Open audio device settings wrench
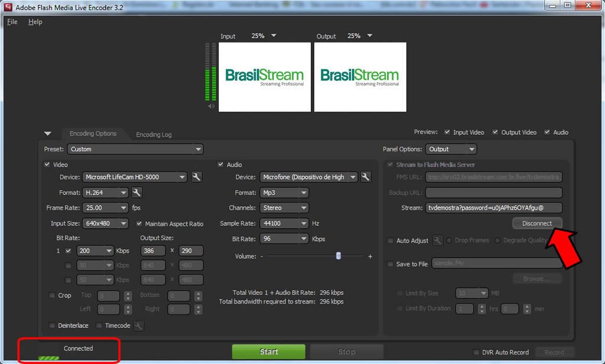 365,177
